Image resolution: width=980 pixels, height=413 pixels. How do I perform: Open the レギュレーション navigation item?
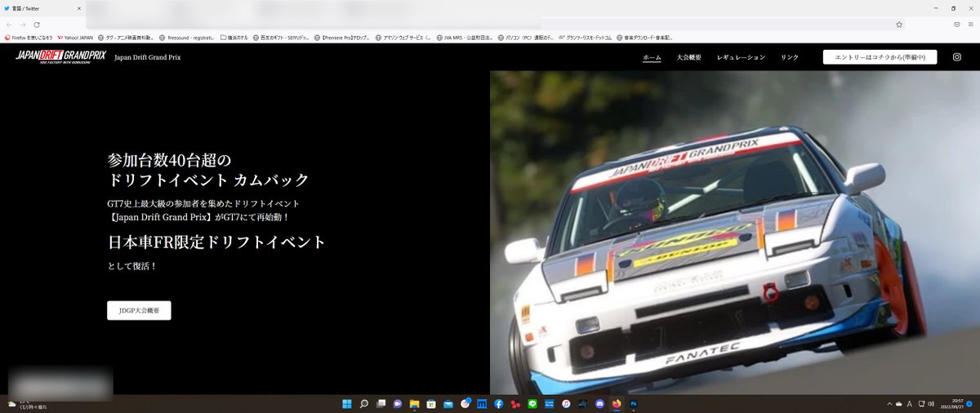pos(742,57)
